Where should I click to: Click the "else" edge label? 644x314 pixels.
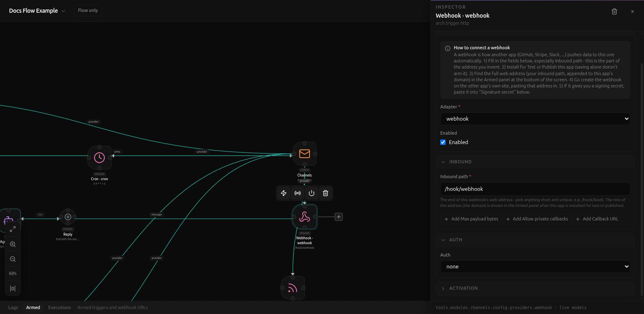pos(40,215)
